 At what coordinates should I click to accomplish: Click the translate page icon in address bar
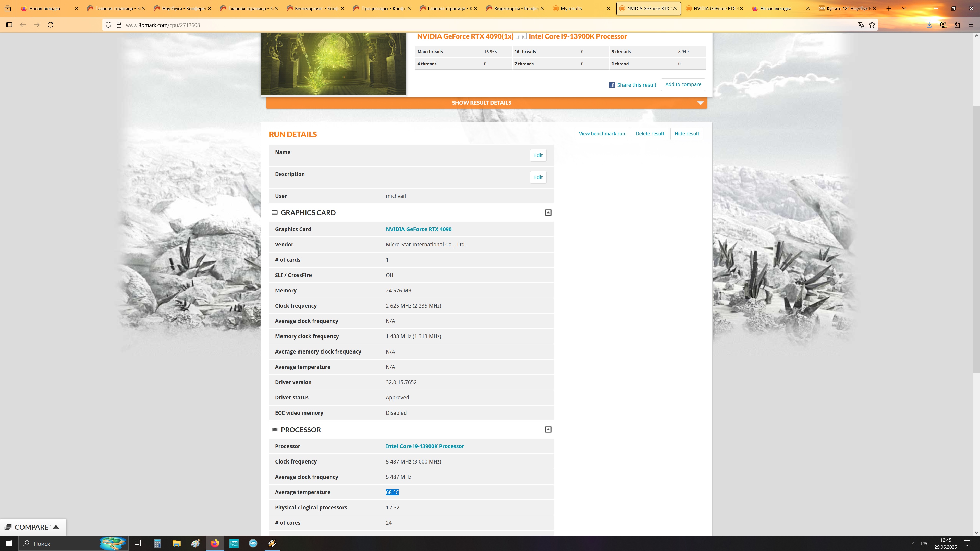click(861, 25)
